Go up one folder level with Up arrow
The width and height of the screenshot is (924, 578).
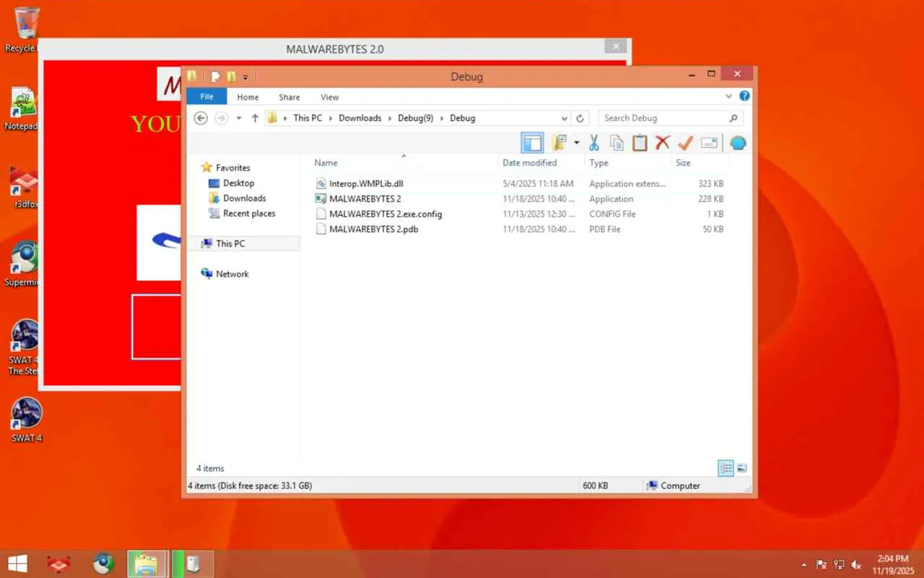tap(255, 118)
